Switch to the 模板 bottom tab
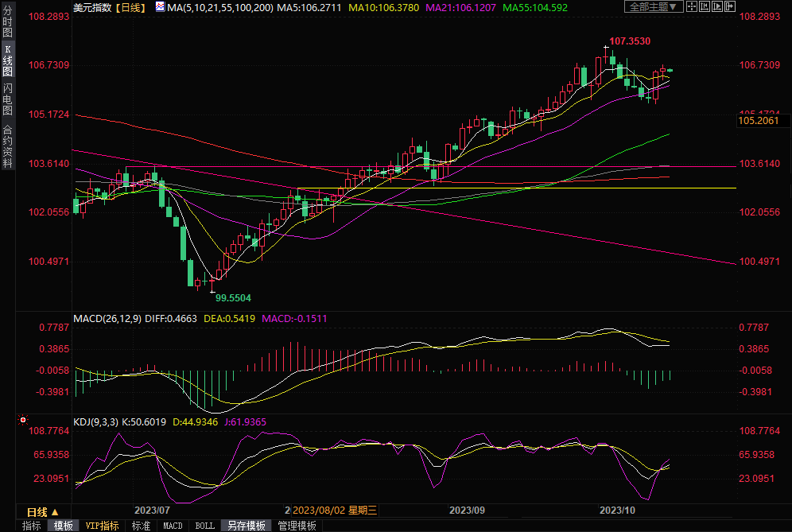This screenshot has height=532, width=792. click(x=63, y=526)
